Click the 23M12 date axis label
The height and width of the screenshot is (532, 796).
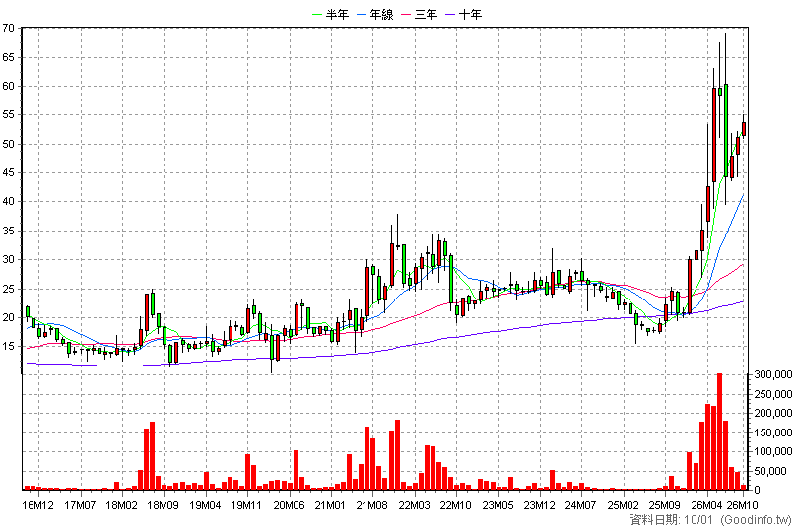click(539, 505)
